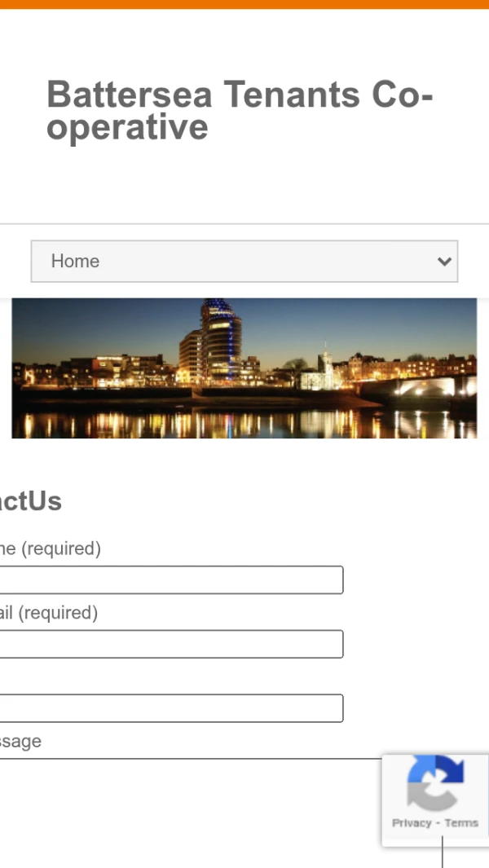489x868 pixels.
Task: Click into the Email (required) input field
Action: tap(171, 644)
